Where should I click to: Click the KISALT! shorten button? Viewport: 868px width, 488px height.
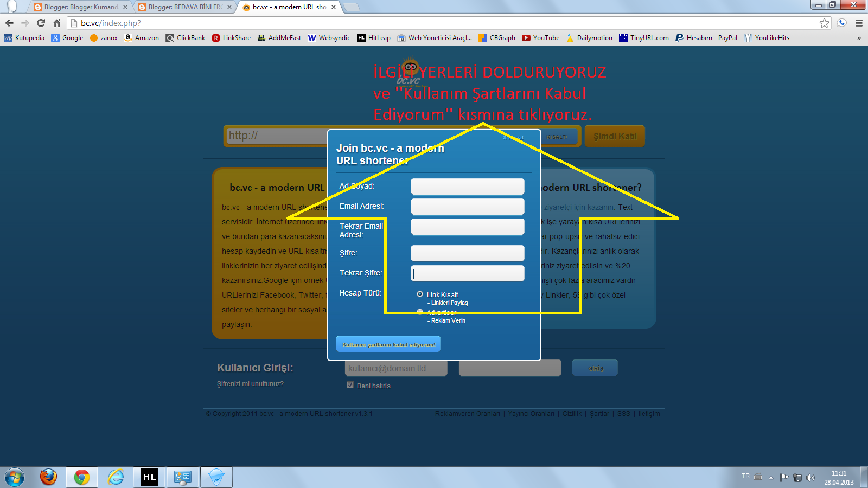557,137
